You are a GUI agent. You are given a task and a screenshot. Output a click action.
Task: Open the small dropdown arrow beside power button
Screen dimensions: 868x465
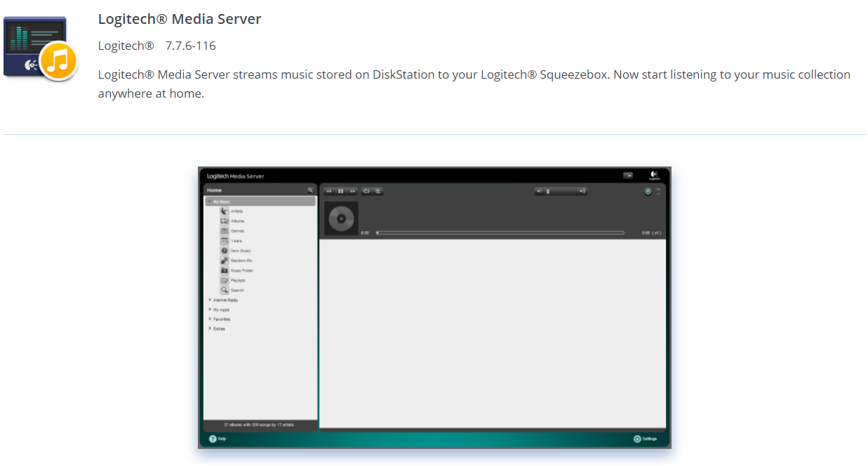coord(658,193)
